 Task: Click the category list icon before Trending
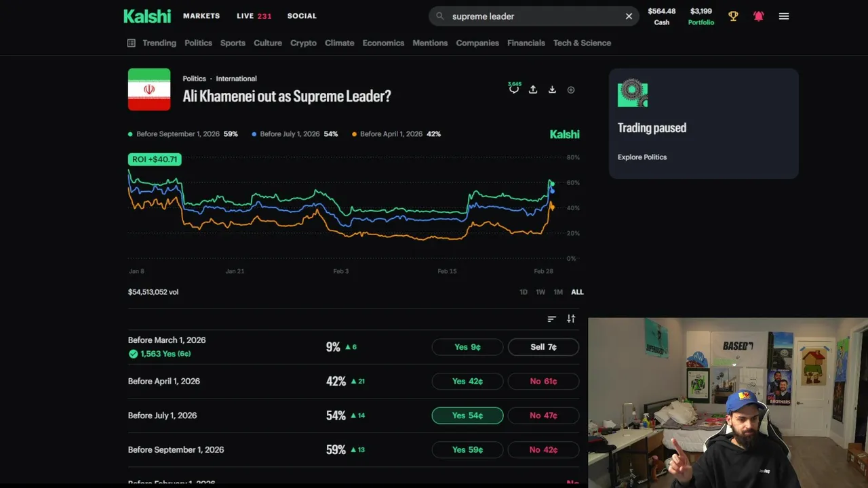132,43
